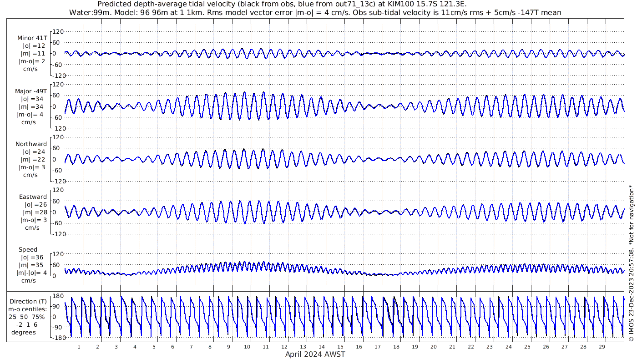Click the 'Northward' panel label
The image size is (637, 364).
[x=31, y=144]
